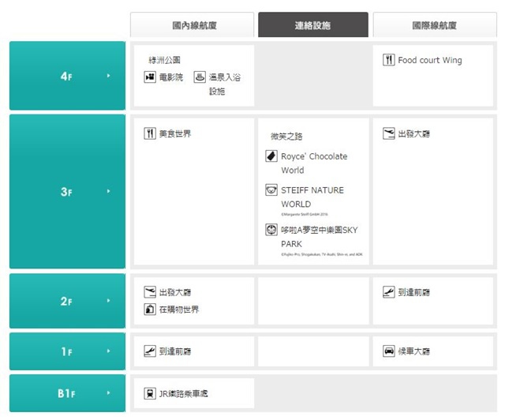Image resolution: width=505 pixels, height=420 pixels.
Task: Open 到達前廳 in the international 2F cell
Action: [414, 292]
